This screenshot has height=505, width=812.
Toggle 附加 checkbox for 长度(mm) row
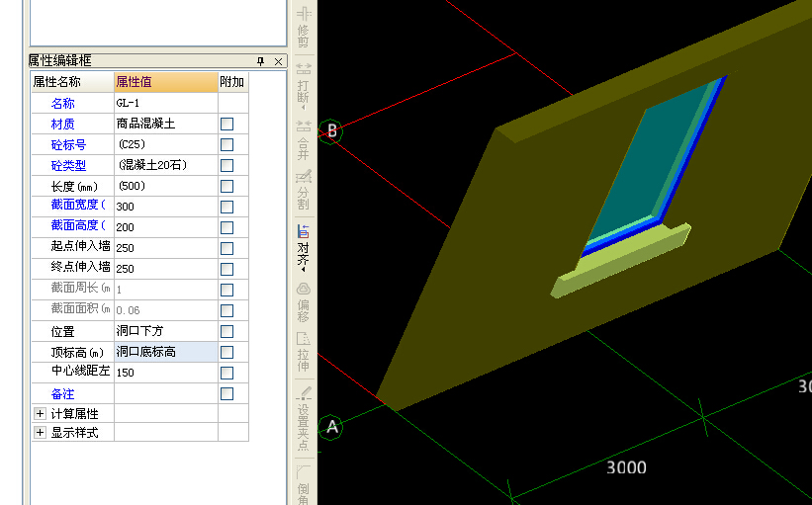[226, 186]
